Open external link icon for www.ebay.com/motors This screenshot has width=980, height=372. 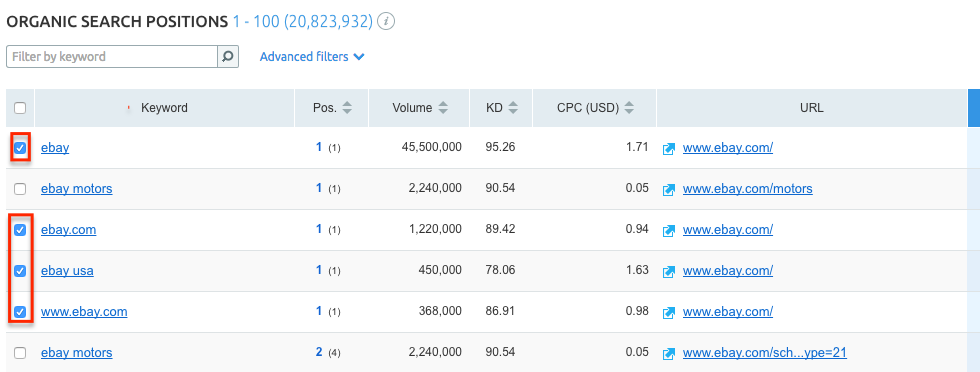(669, 189)
